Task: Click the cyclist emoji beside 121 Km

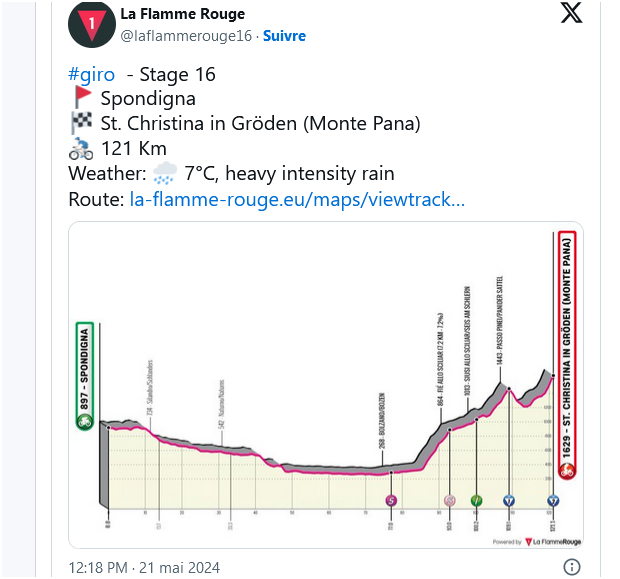Action: click(x=82, y=149)
